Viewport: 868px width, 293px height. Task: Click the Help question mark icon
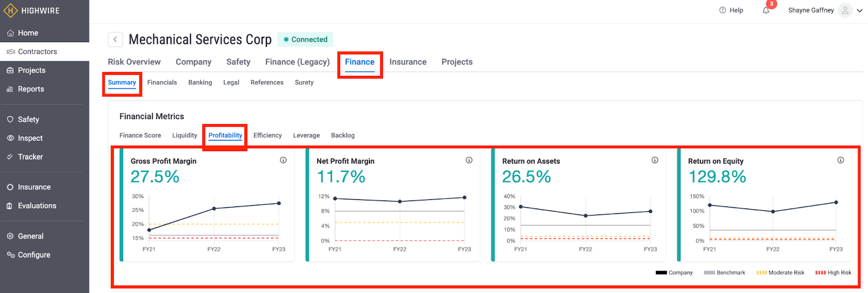[x=723, y=10]
